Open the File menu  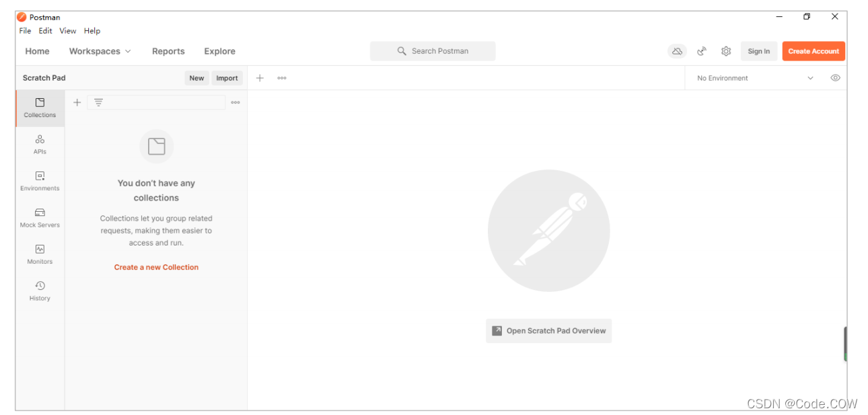[x=25, y=31]
